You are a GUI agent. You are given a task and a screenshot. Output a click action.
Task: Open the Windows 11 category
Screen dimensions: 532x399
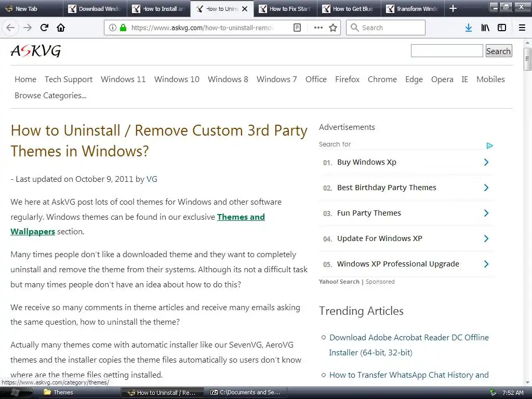point(123,79)
